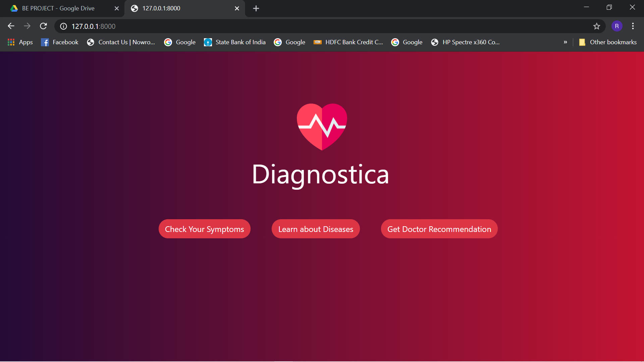Click the Check Your Symptoms button
The image size is (644, 362).
tap(205, 229)
